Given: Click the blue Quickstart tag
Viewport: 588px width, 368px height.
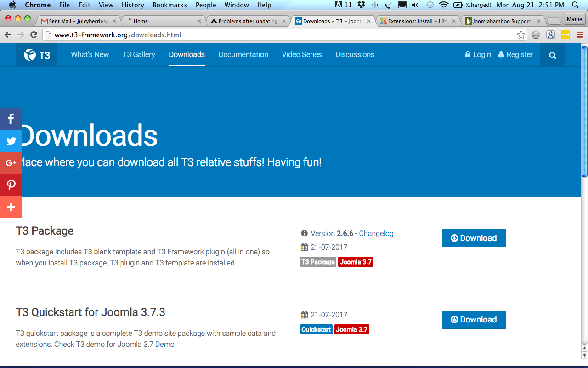Looking at the screenshot, I should coord(316,330).
